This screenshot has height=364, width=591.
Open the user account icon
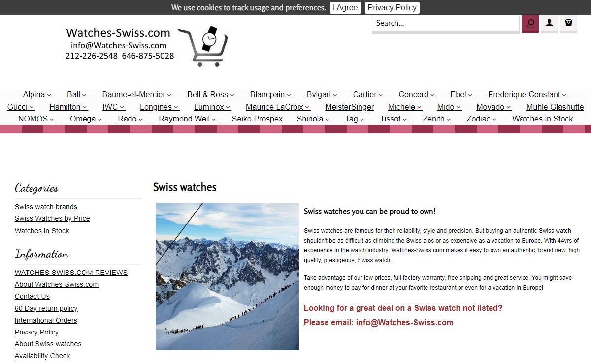click(x=549, y=23)
